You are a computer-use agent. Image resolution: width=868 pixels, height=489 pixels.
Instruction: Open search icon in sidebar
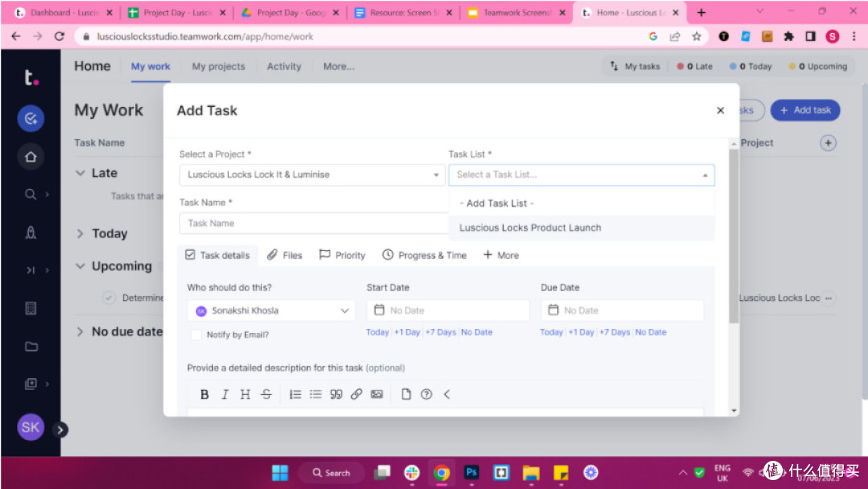pyautogui.click(x=31, y=195)
